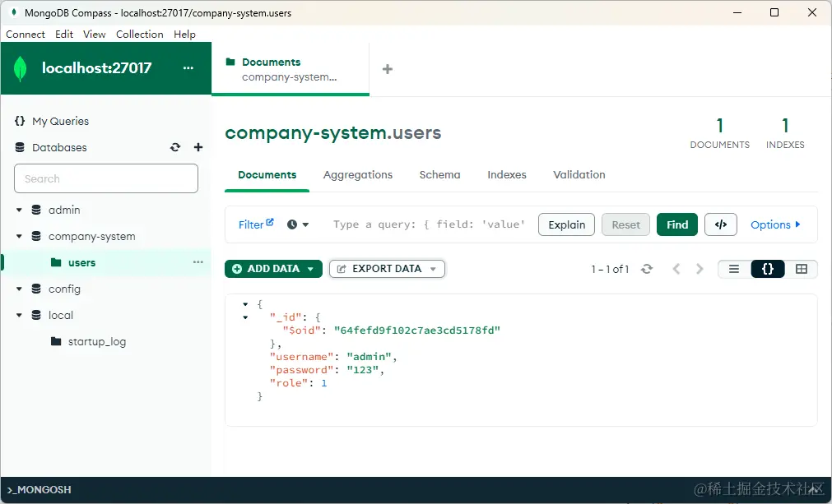
Task: Switch to JSON view
Action: click(768, 269)
